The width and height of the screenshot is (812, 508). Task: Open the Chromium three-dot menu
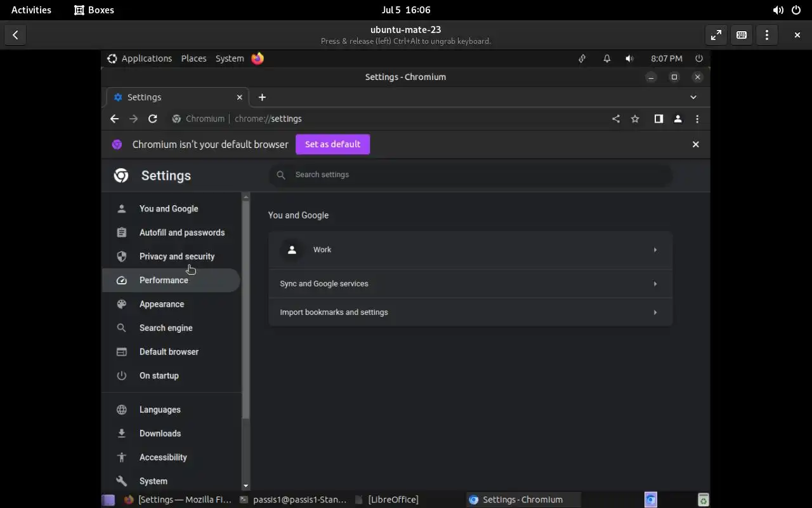pyautogui.click(x=697, y=119)
